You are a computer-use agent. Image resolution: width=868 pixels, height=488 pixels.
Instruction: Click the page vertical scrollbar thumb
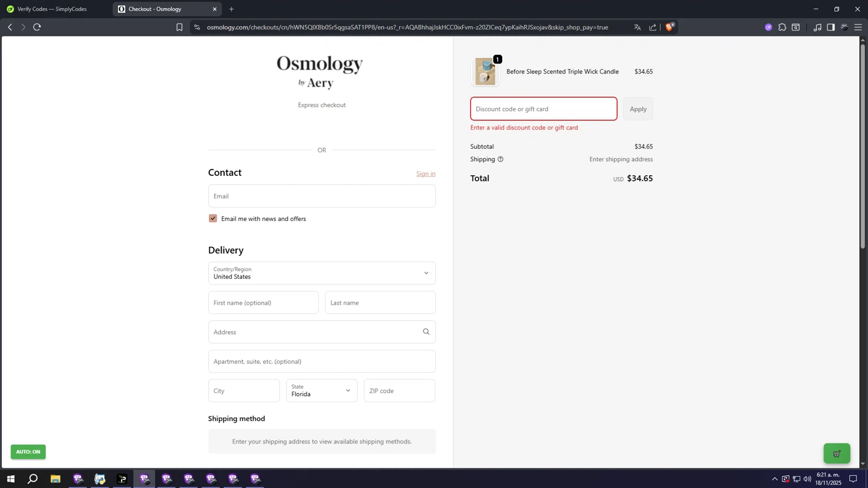coord(863,147)
